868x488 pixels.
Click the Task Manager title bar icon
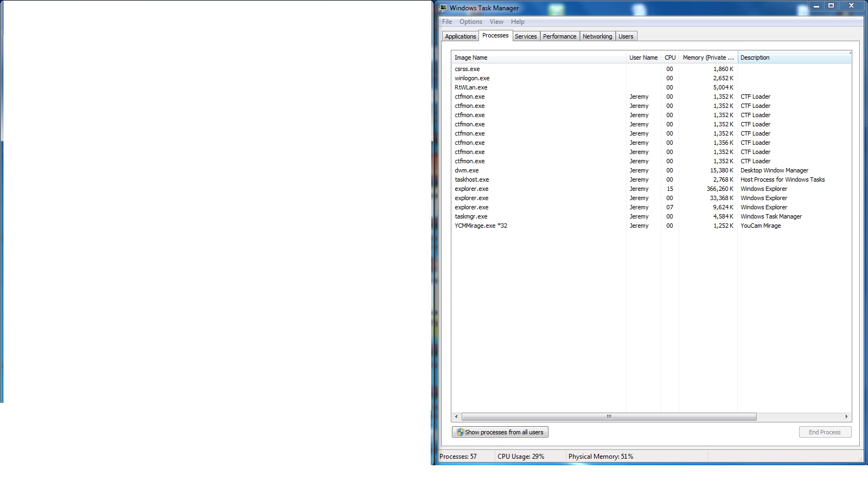443,8
